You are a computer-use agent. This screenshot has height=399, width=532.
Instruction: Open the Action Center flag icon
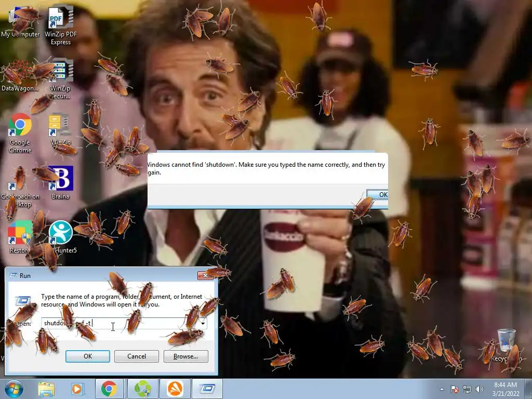[455, 389]
